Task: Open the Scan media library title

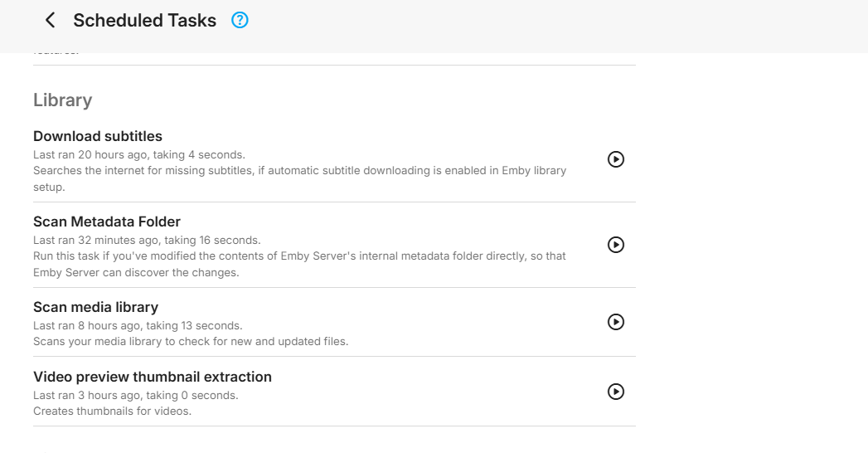Action: (95, 307)
